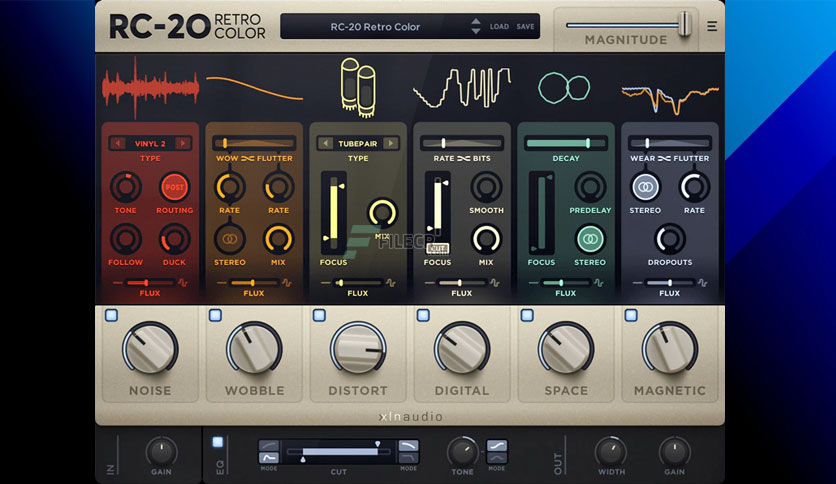Image resolution: width=836 pixels, height=484 pixels.
Task: Select the lower high-cut EQ mode icon
Action: [x=408, y=458]
